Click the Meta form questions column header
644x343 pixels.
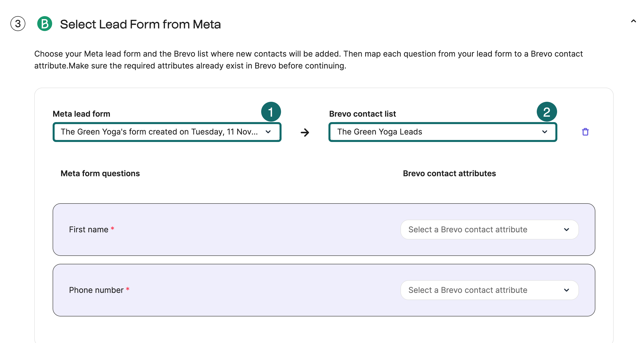[100, 173]
